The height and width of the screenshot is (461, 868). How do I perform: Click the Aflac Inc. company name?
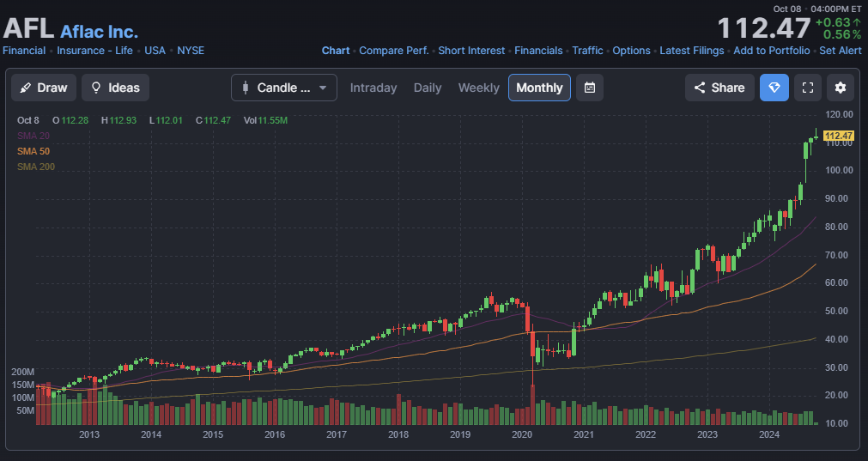coord(99,32)
